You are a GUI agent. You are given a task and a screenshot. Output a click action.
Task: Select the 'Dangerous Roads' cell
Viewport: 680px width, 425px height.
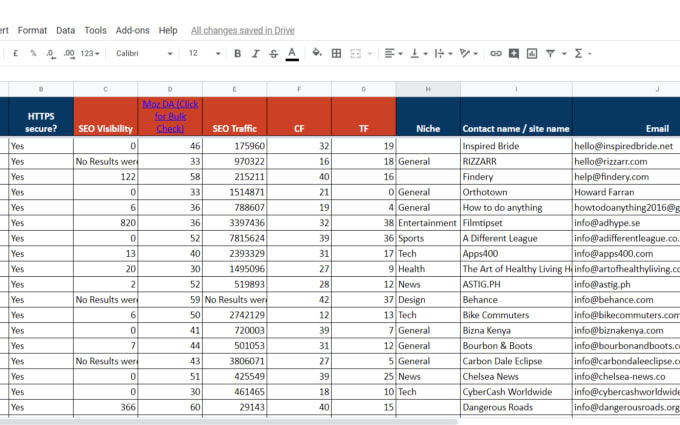point(516,407)
